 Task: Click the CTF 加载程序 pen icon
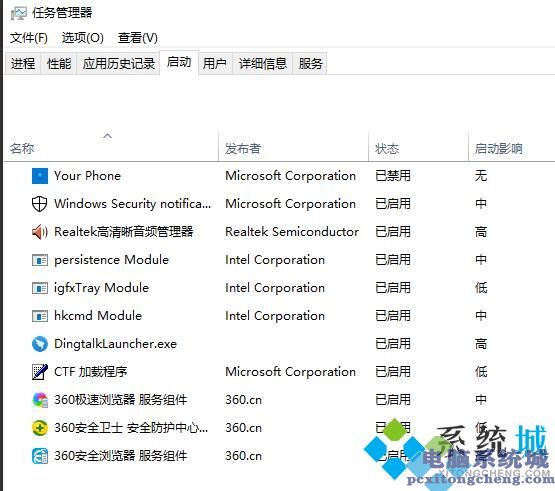click(x=40, y=372)
